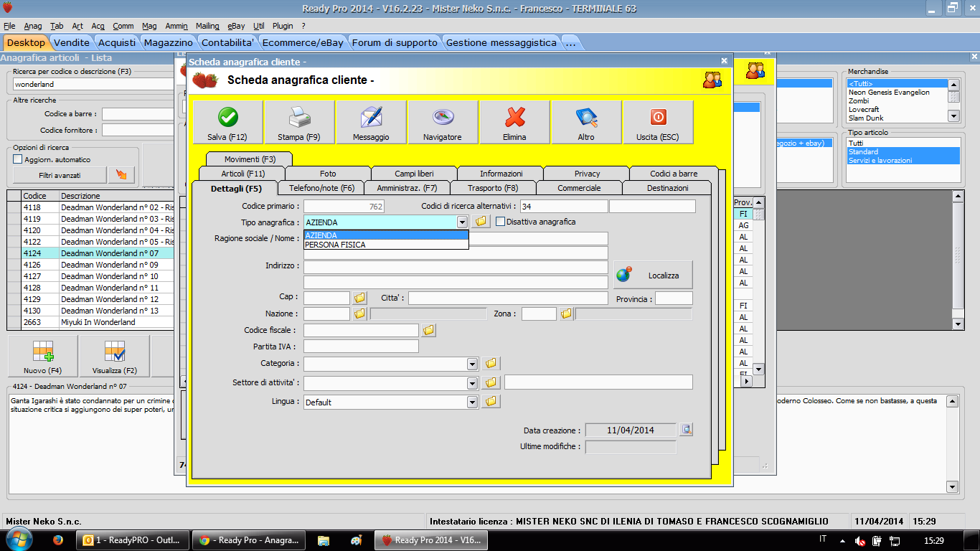980x551 pixels.
Task: Click the Localizza globe button
Action: [x=653, y=275]
